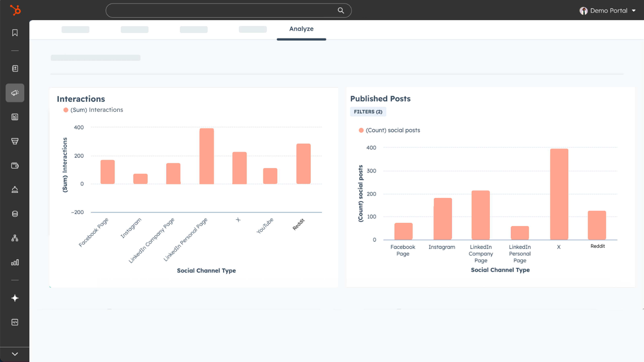Open the Development code icon in sidebar

tap(15, 322)
